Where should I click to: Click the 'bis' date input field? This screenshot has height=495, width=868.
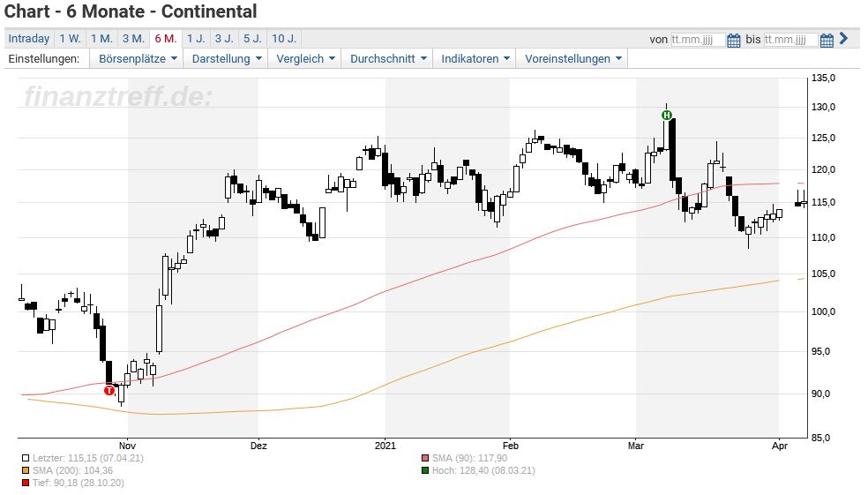pos(790,40)
